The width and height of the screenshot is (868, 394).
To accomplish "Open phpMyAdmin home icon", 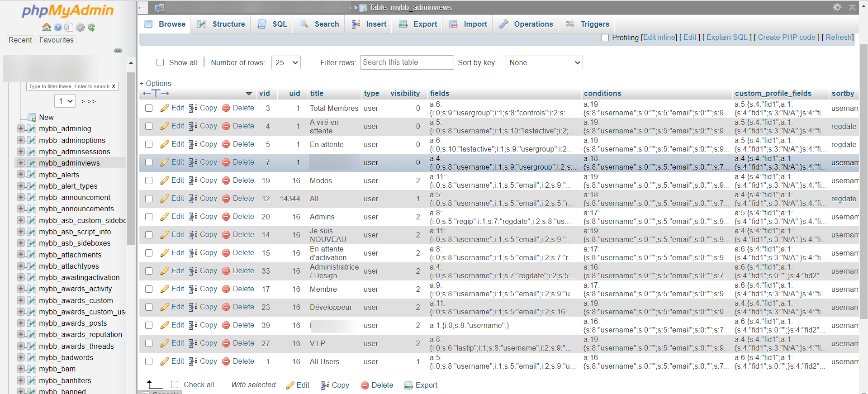I will 46,27.
